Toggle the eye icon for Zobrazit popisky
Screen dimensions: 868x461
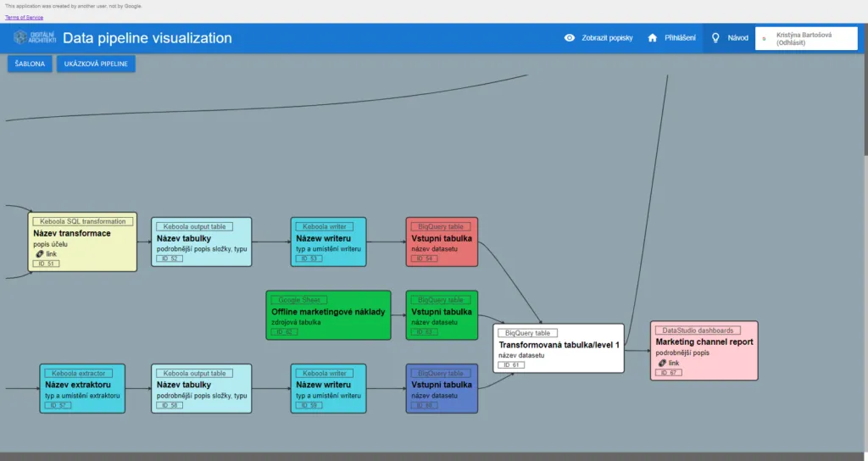pyautogui.click(x=569, y=37)
